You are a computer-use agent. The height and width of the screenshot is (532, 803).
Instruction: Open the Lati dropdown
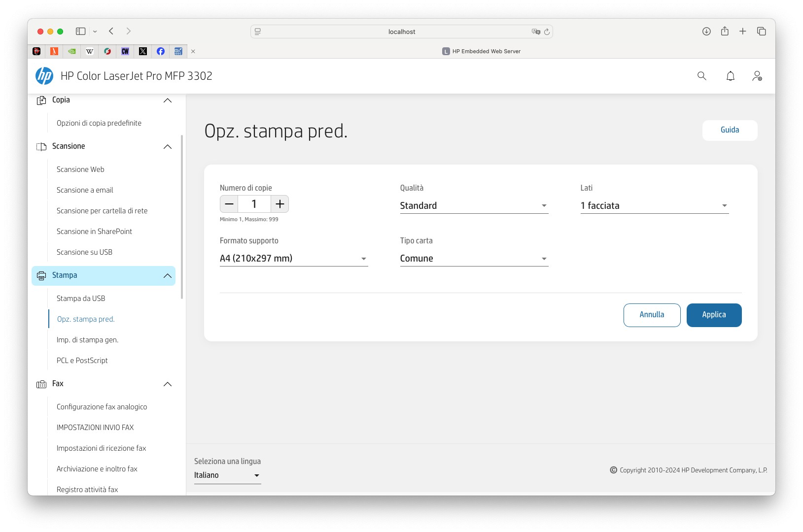655,206
